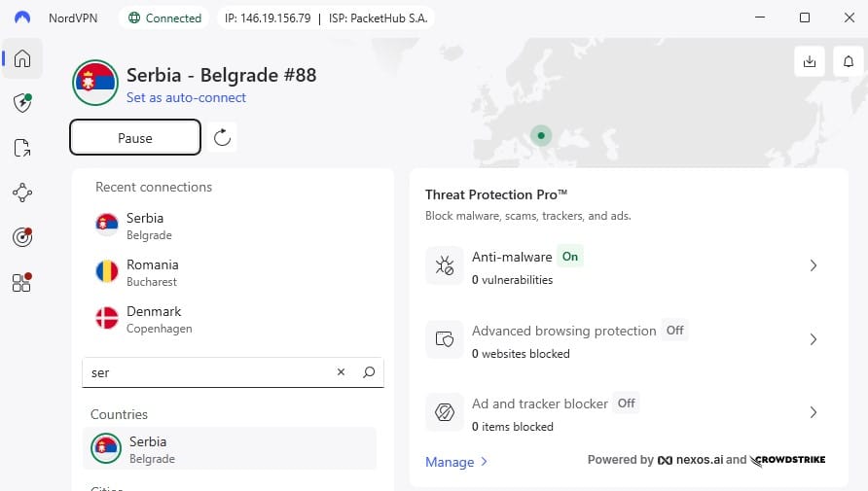The width and height of the screenshot is (868, 491).
Task: Open the file sharing sidebar icon
Action: [22, 148]
